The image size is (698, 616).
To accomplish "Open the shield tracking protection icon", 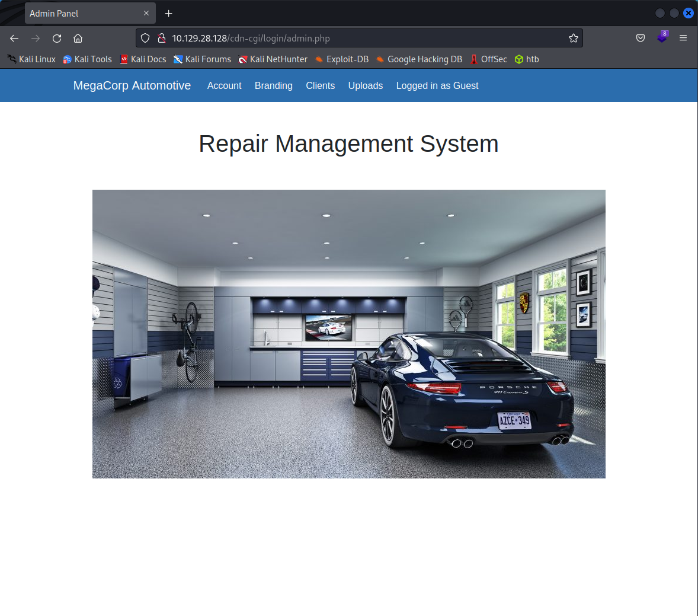I will (x=145, y=39).
